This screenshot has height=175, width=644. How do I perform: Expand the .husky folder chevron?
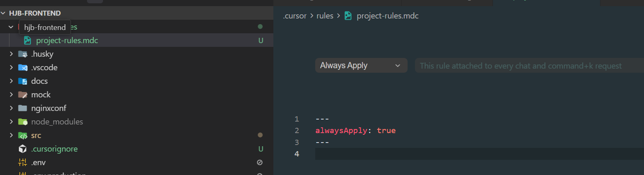(11, 54)
